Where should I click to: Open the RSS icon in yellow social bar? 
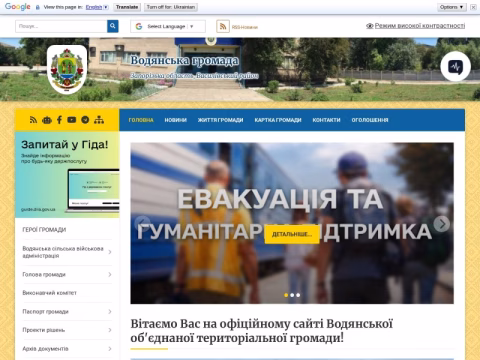coord(33,120)
